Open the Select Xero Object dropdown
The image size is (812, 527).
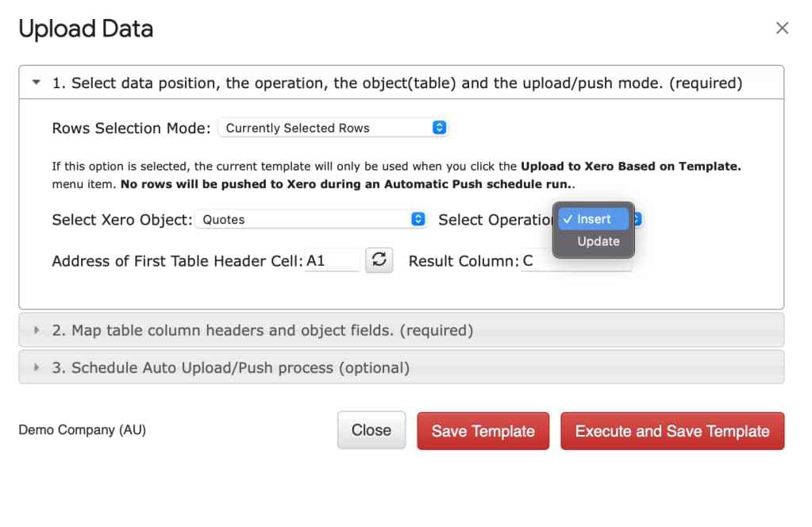click(310, 220)
